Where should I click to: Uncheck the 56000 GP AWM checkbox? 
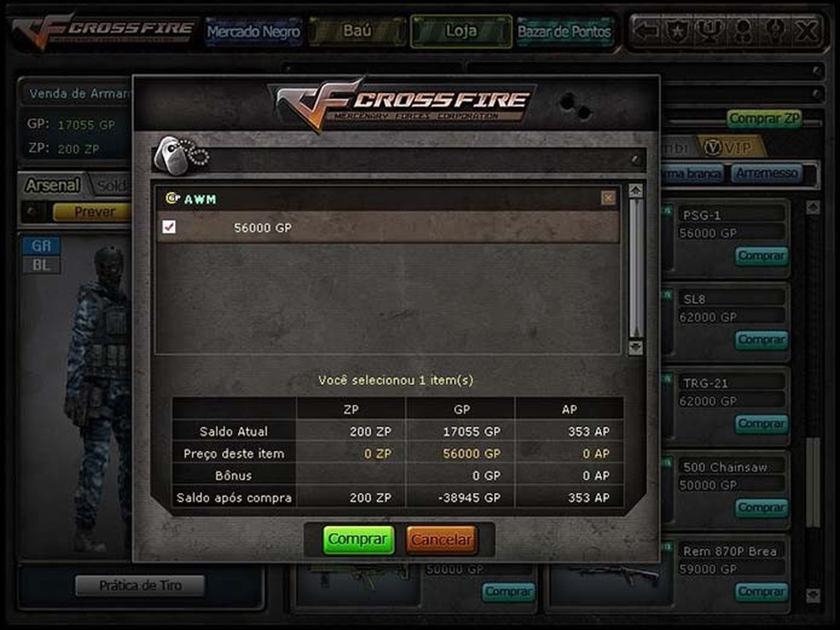[169, 227]
